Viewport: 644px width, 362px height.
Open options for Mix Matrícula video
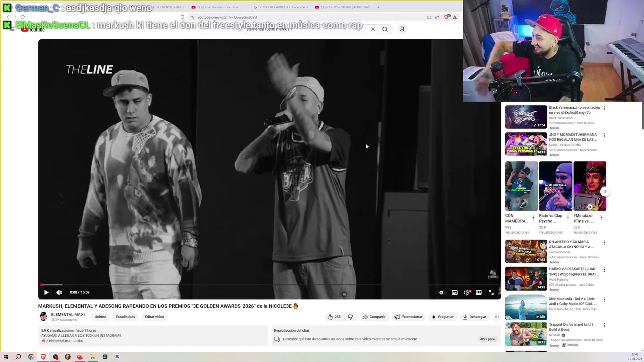click(x=604, y=300)
